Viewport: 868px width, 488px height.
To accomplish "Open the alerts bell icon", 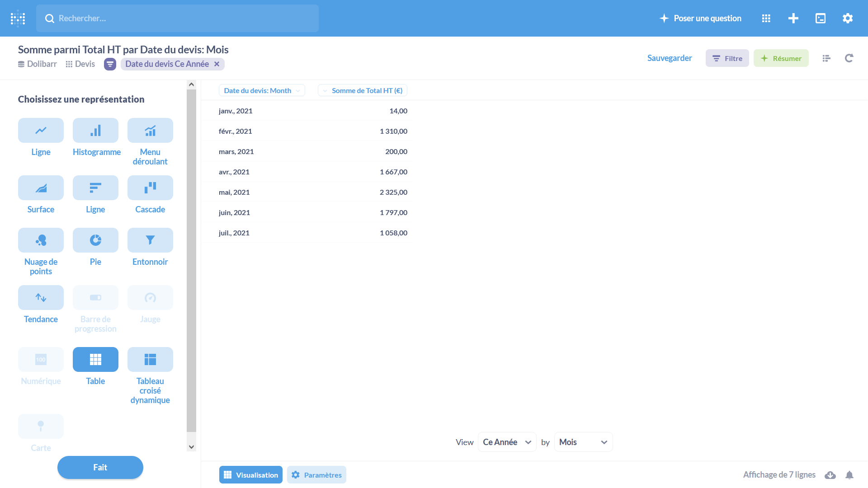I will (849, 475).
